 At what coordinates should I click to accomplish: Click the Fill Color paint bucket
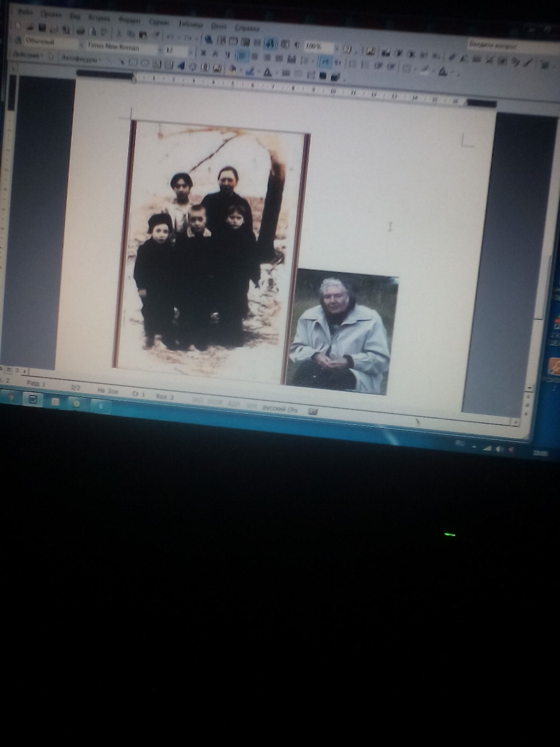point(232,70)
